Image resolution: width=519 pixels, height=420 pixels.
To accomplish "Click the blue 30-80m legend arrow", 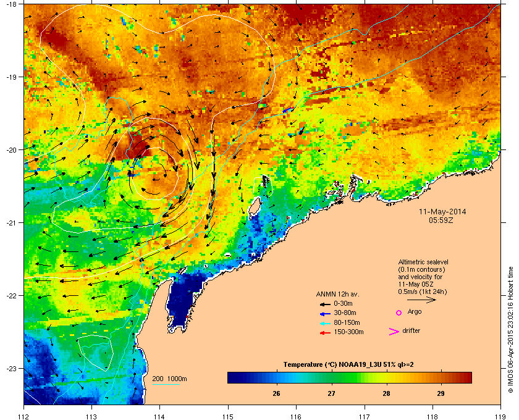I will (325, 313).
